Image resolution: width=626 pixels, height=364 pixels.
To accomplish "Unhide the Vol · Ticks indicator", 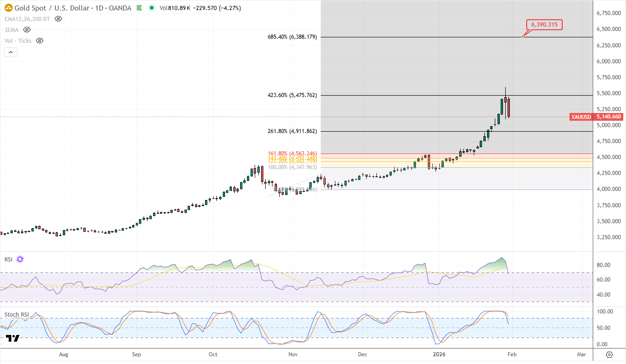I will 40,41.
